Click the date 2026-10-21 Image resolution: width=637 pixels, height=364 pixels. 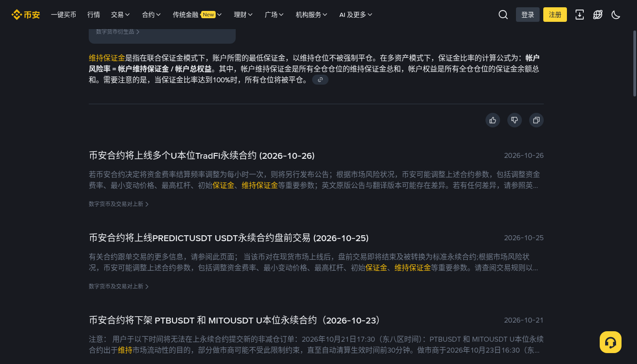[524, 320]
